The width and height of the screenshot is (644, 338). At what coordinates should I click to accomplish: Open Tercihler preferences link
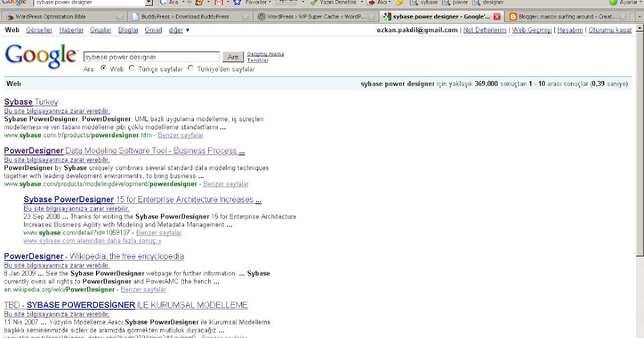[x=258, y=60]
